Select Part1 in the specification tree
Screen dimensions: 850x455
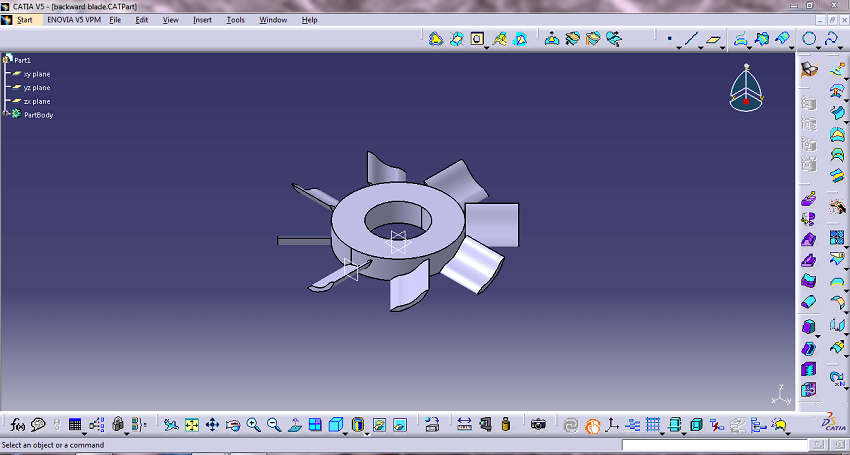tap(22, 60)
